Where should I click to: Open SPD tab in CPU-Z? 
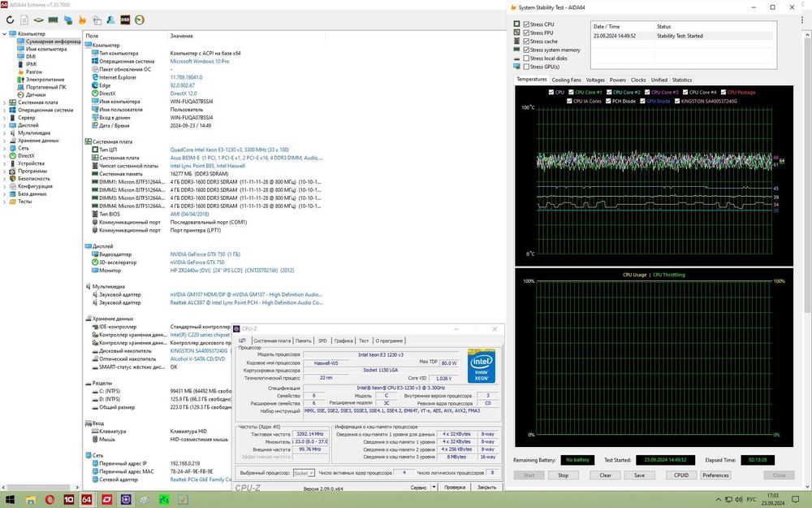coord(322,341)
